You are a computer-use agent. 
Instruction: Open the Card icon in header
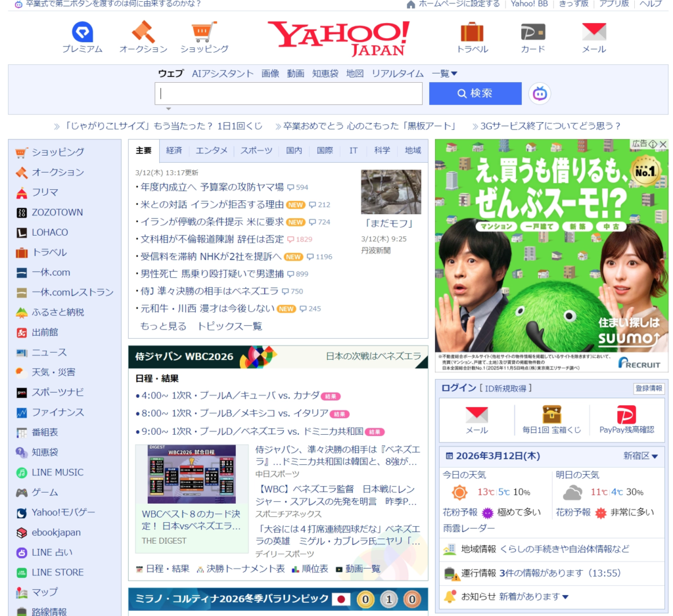pyautogui.click(x=532, y=32)
